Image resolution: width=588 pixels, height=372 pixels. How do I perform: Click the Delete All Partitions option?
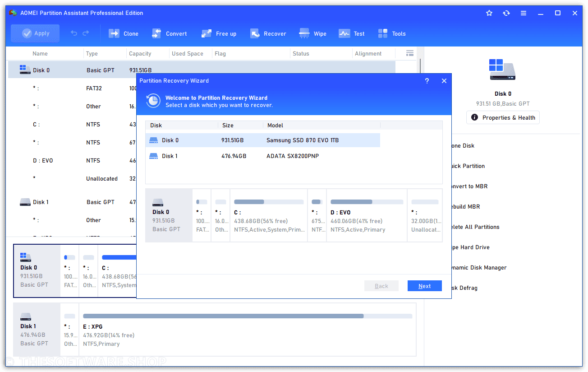475,227
